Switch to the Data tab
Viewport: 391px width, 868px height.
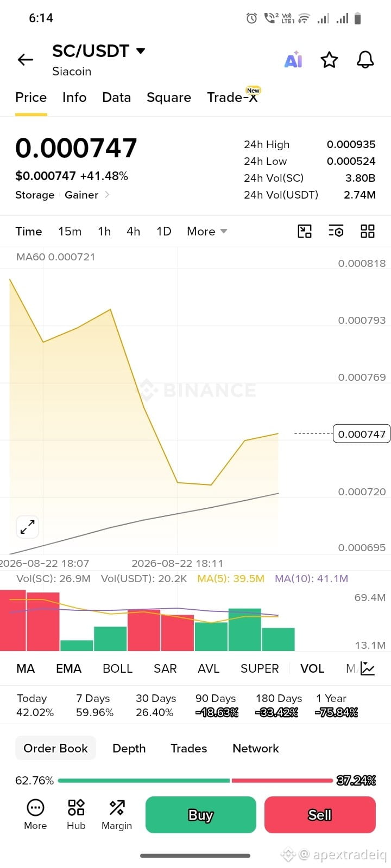coord(117,98)
